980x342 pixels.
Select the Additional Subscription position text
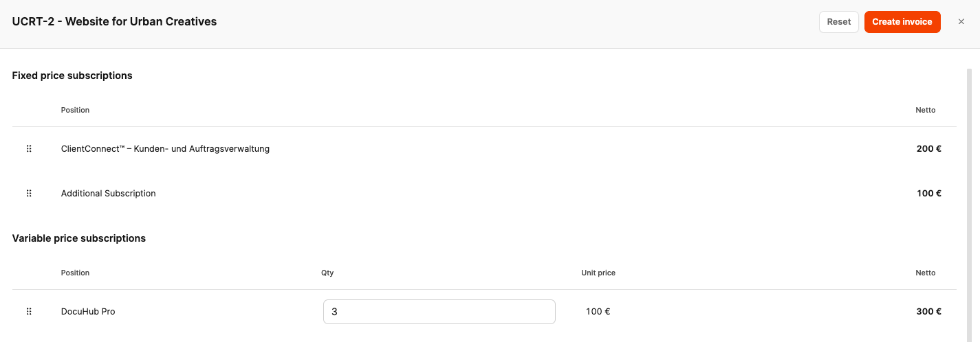click(108, 194)
